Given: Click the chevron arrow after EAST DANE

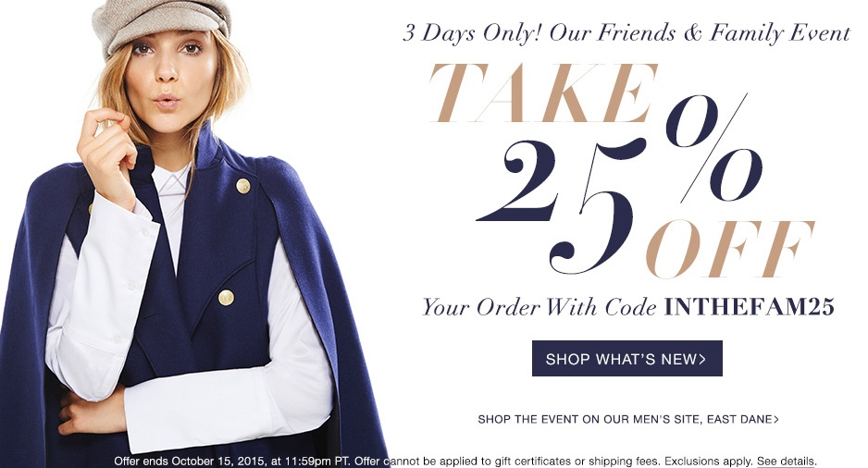Looking at the screenshot, I should click(x=776, y=419).
